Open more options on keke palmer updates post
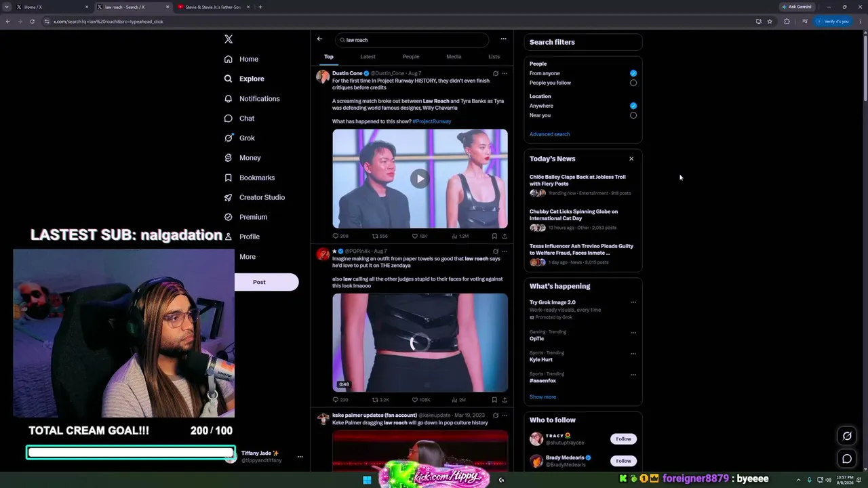 click(x=505, y=415)
